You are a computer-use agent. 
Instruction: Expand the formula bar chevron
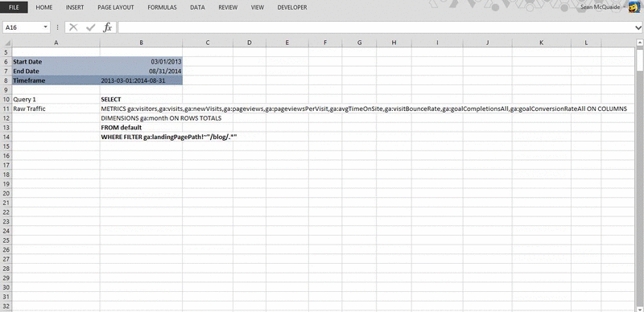pyautogui.click(x=638, y=27)
